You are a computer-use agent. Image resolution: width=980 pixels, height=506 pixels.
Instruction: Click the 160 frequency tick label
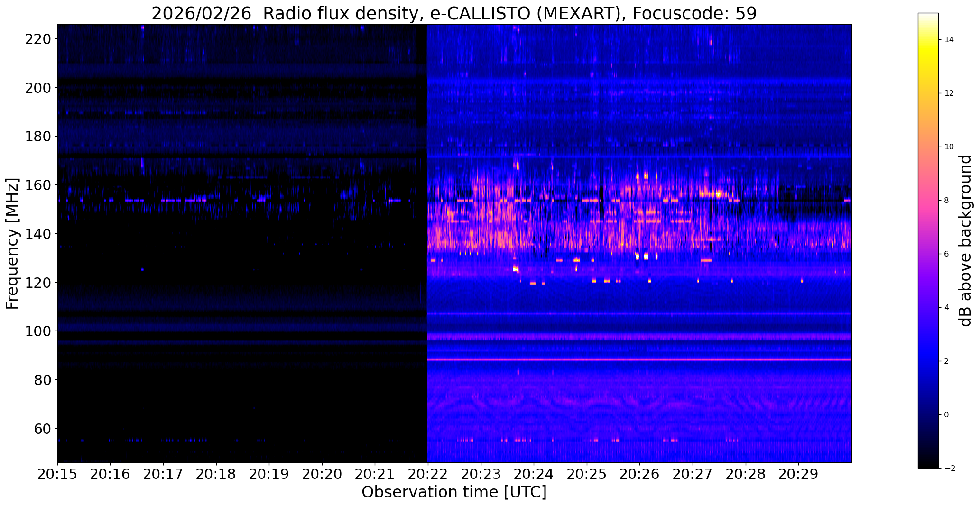[x=37, y=185]
